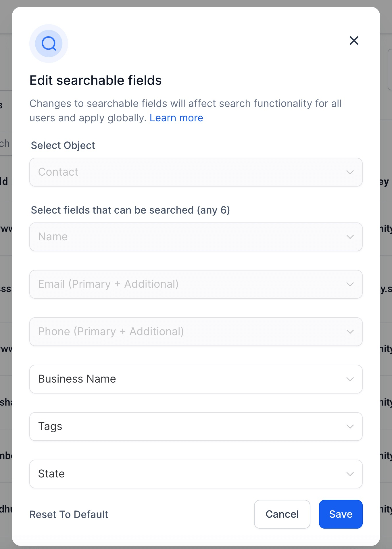
Task: Click the chevron arrow on Phone field
Action: (350, 332)
